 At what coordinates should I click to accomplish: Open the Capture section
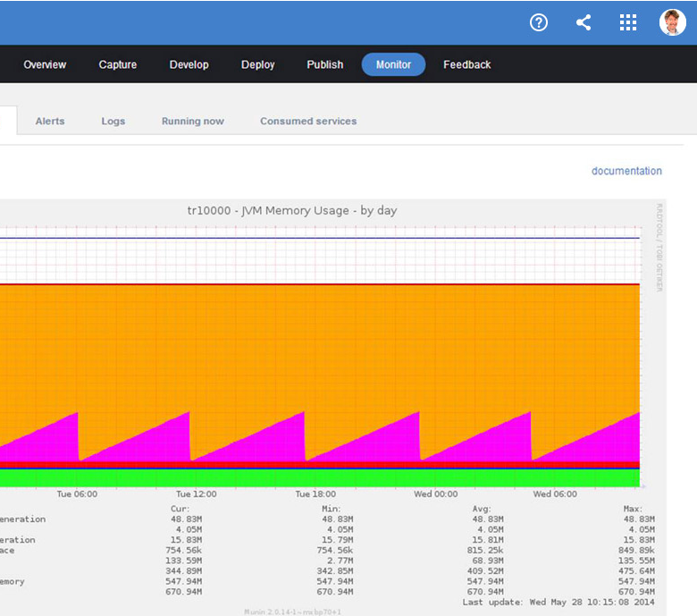pos(118,64)
